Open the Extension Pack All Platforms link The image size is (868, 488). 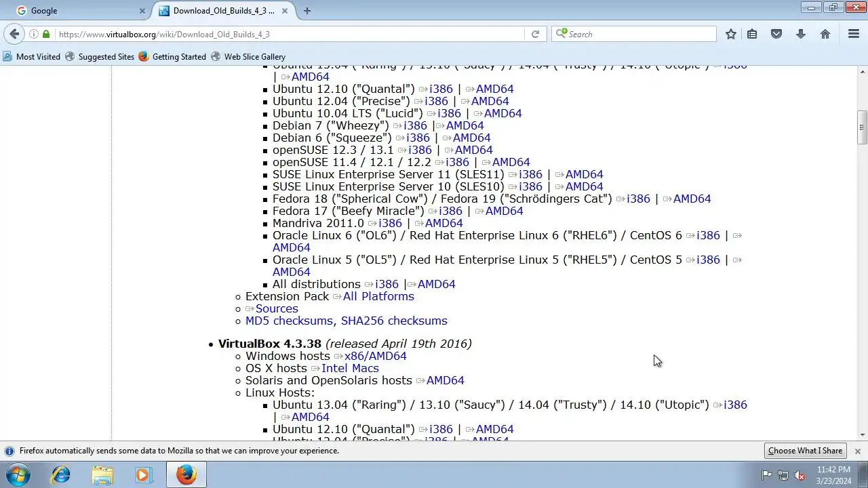coord(378,296)
